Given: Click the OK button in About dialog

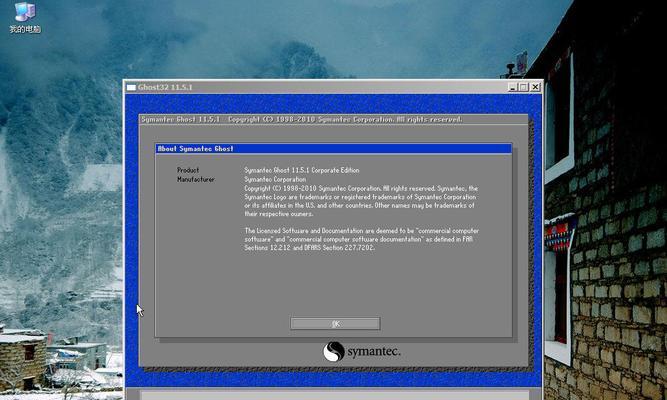Looking at the screenshot, I should (x=335, y=324).
